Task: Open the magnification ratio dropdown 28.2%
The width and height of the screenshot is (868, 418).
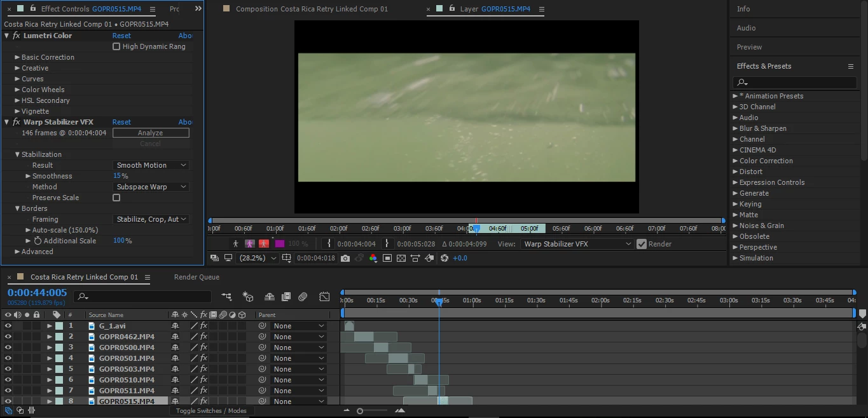Action: [258, 258]
